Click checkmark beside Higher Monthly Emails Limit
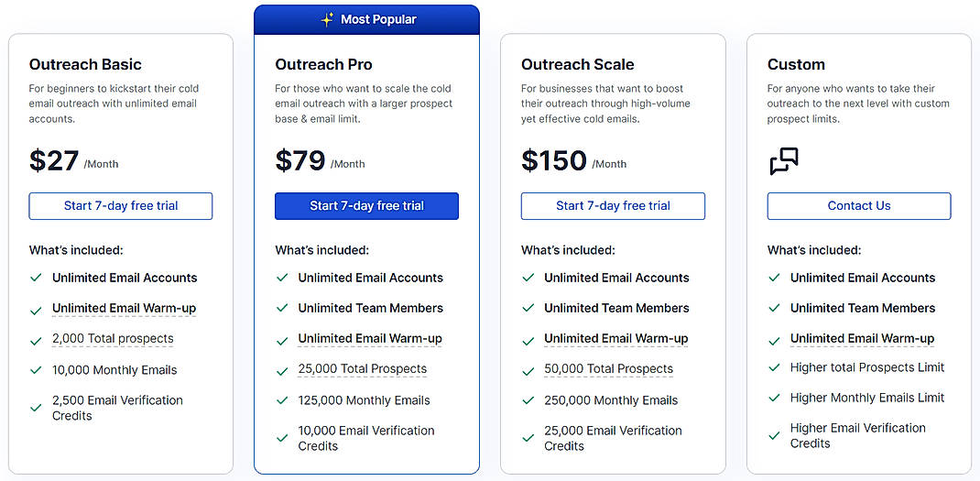 click(775, 398)
